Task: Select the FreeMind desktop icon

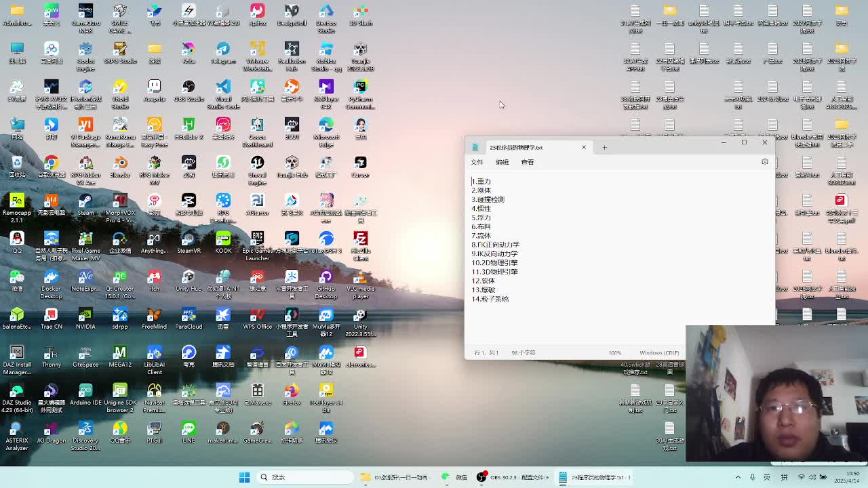Action: click(x=155, y=319)
